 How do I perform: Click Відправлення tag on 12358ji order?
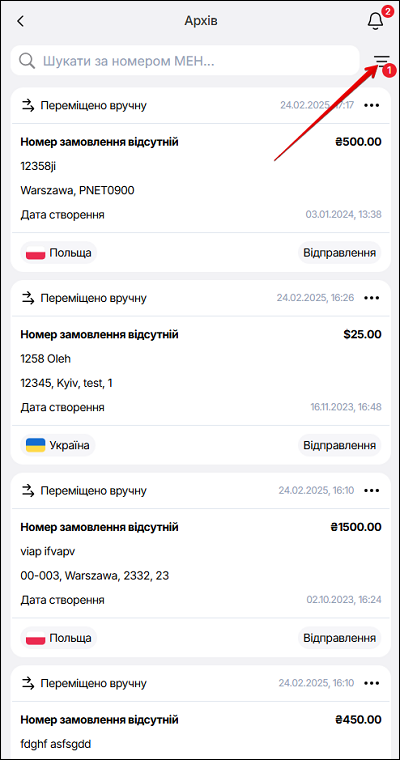tap(339, 253)
